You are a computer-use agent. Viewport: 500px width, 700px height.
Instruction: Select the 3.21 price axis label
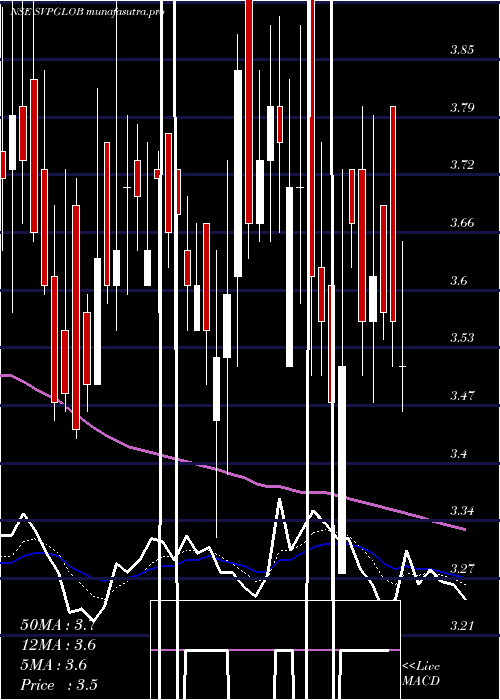462,626
